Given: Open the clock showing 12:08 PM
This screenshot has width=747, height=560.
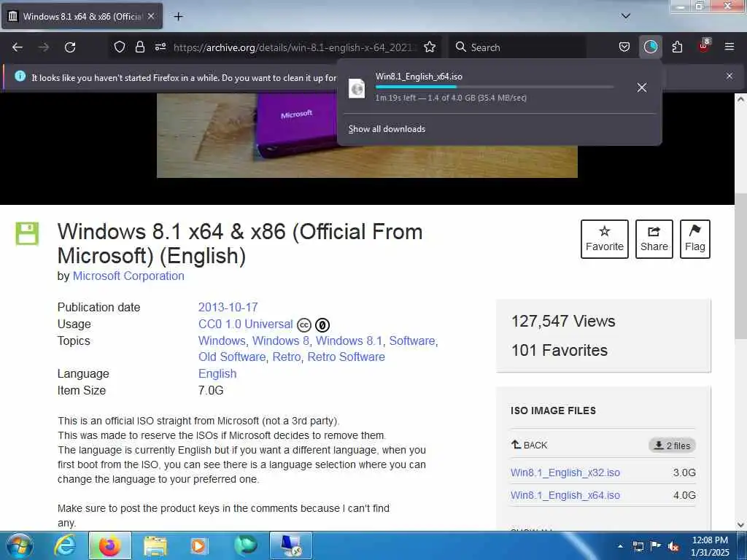Looking at the screenshot, I should [x=710, y=546].
